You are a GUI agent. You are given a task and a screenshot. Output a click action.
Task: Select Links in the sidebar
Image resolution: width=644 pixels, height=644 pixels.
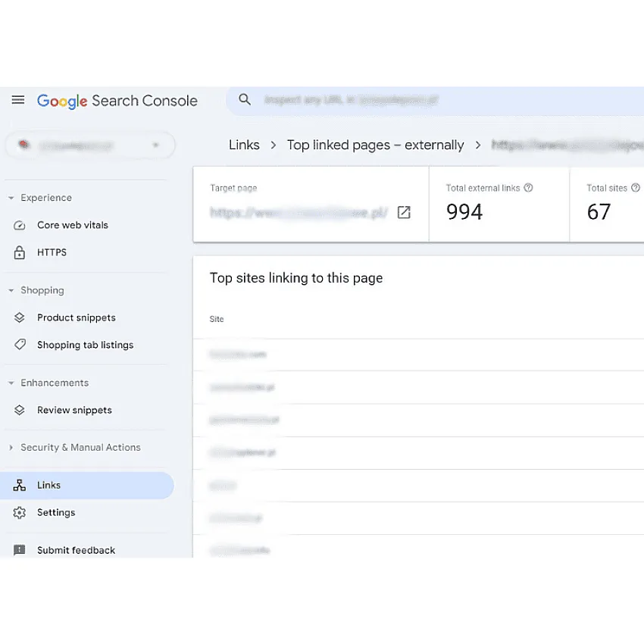click(x=48, y=485)
